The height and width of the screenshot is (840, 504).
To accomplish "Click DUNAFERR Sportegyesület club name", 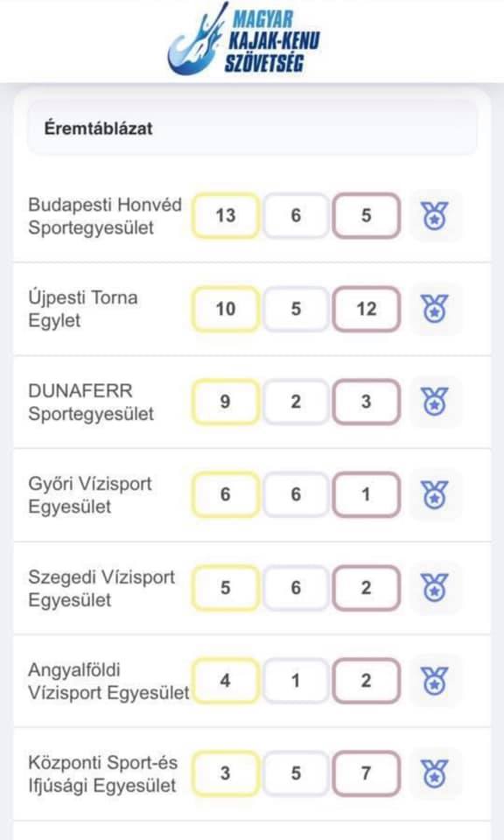I will (x=91, y=402).
